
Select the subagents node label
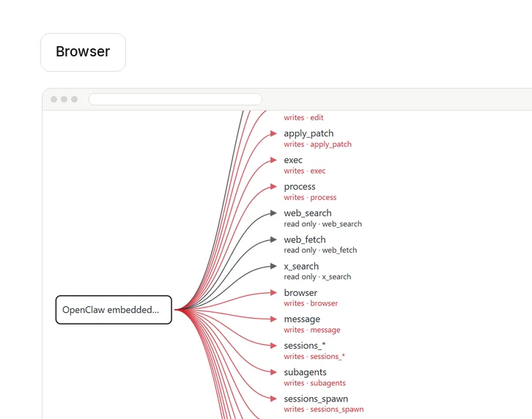click(x=306, y=372)
